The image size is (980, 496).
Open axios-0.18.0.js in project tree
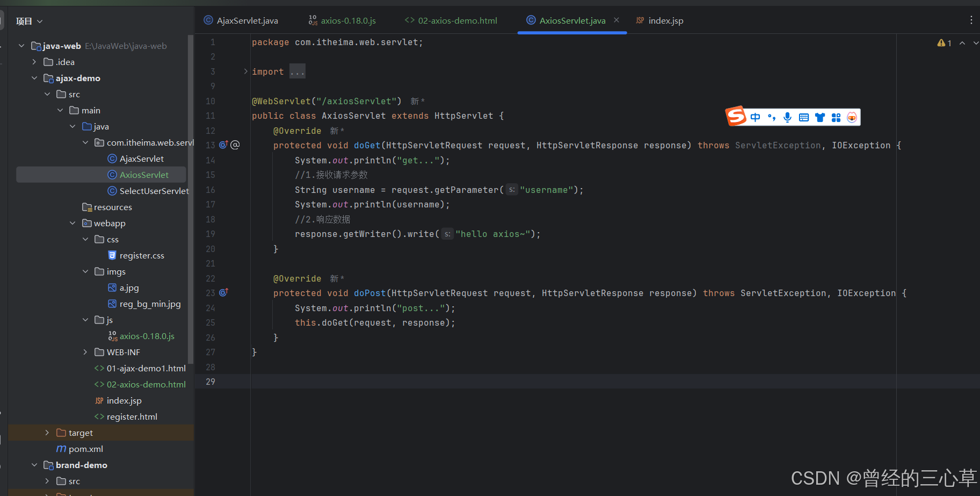tap(141, 336)
